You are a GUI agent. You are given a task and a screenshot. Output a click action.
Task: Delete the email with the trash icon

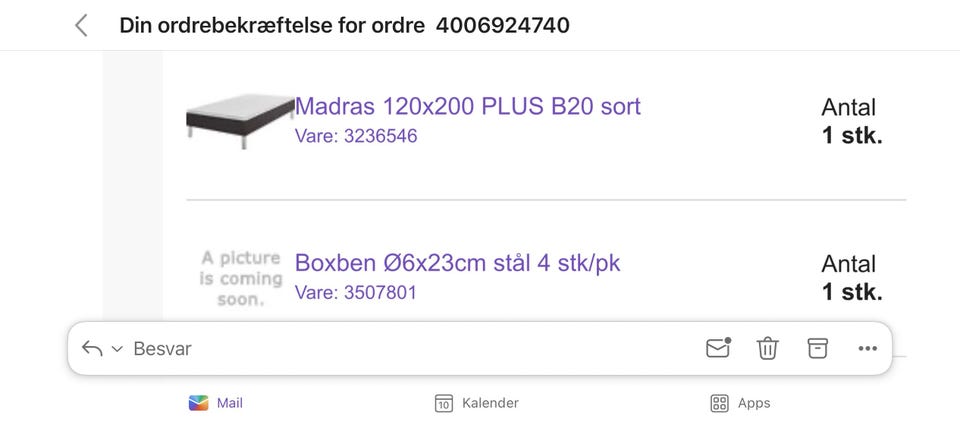tap(767, 348)
